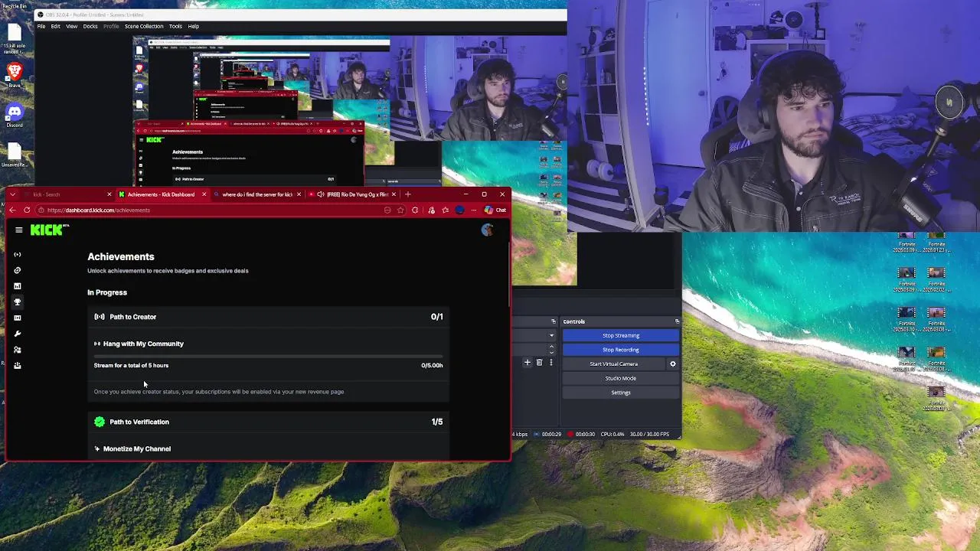Viewport: 980px width, 551px height.
Task: Open the OBS Docks menu
Action: click(x=90, y=26)
